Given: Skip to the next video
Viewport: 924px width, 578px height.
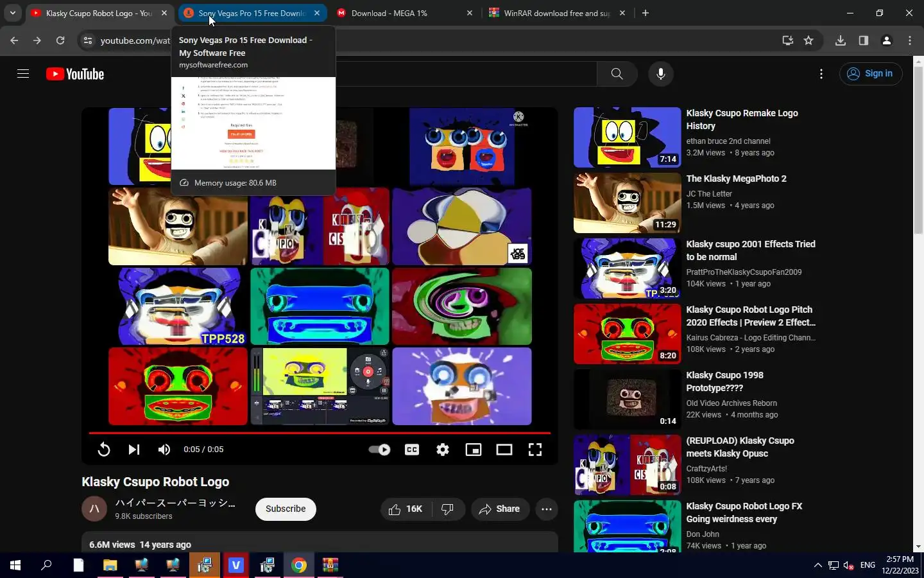Looking at the screenshot, I should pyautogui.click(x=133, y=450).
